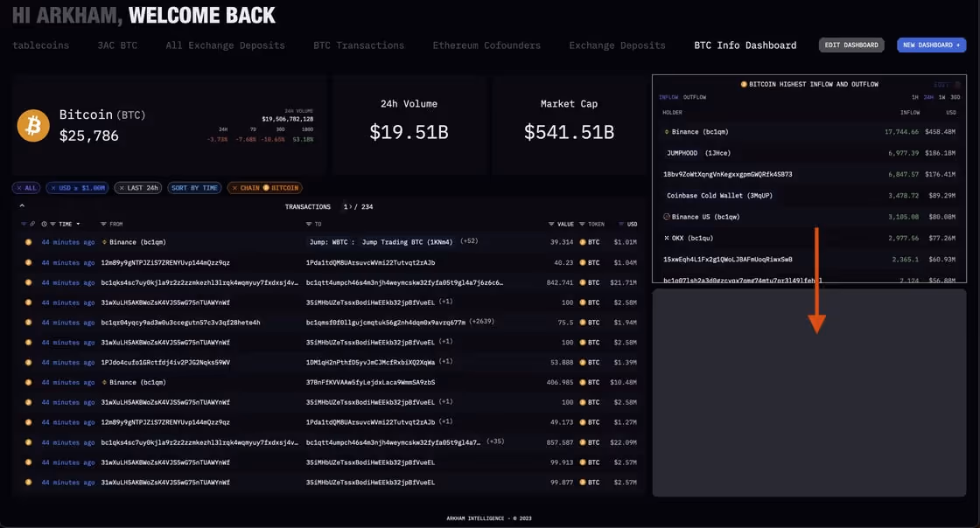Screen dimensions: 980x528
Task: Click the chain-link icon in the transactions header
Action: [33, 224]
